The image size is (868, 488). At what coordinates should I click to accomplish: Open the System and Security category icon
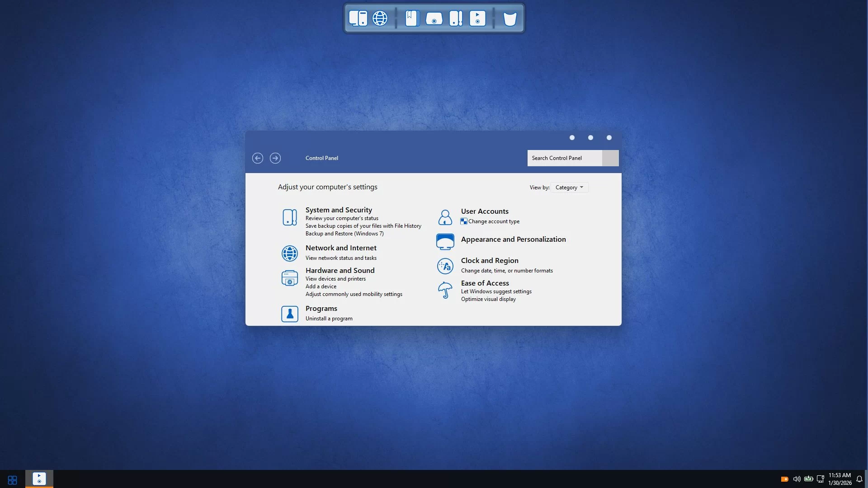pyautogui.click(x=289, y=217)
